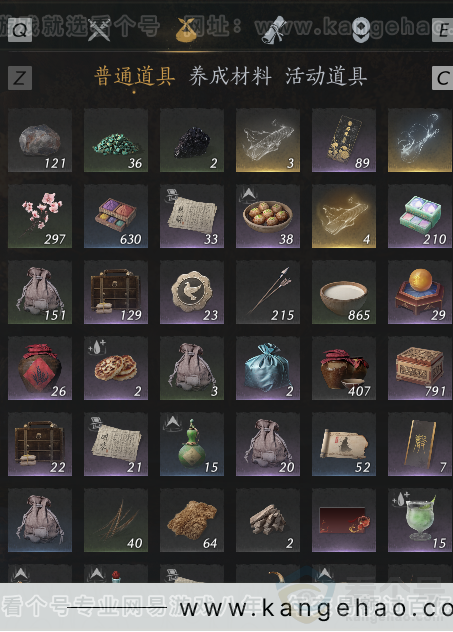Image resolution: width=453 pixels, height=632 pixels.
Task: Choose the bowl of meatballs item 38
Action: [x=268, y=216]
